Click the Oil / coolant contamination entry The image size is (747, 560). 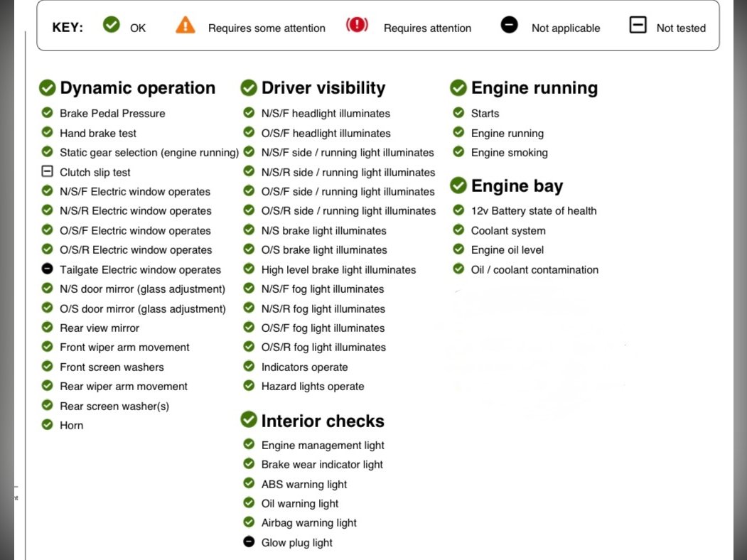click(x=534, y=270)
